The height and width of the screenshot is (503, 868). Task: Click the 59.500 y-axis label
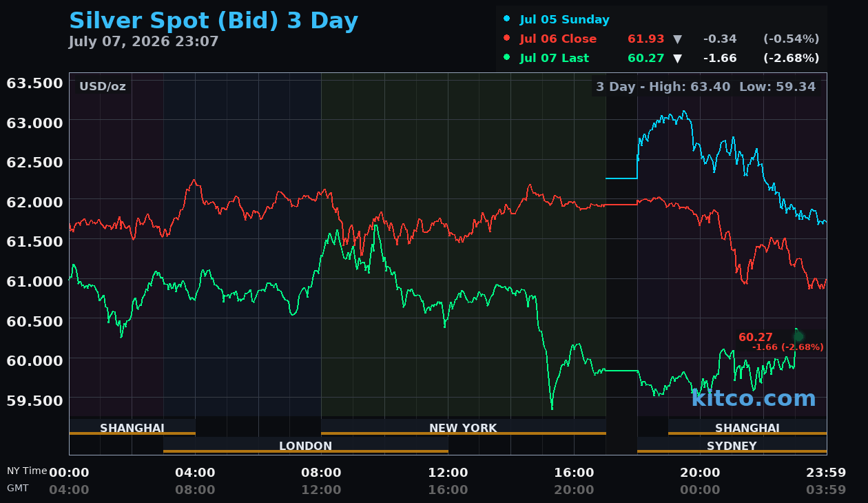coord(34,400)
